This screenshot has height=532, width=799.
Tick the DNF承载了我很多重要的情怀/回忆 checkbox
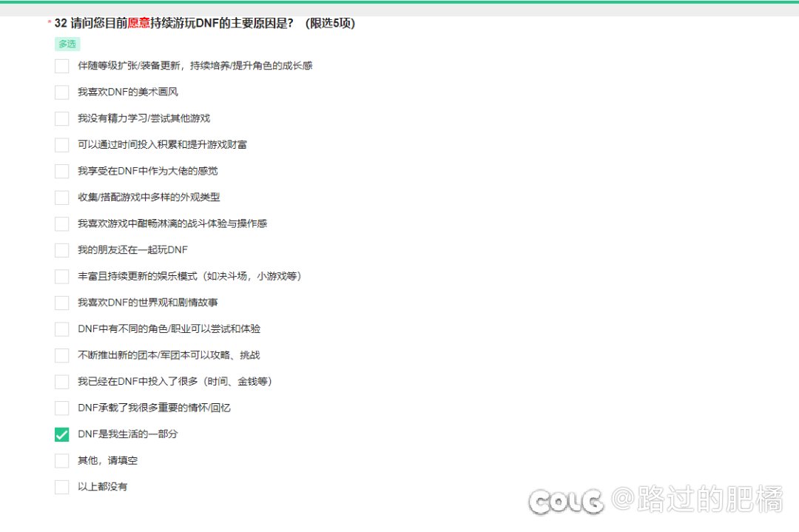[61, 408]
